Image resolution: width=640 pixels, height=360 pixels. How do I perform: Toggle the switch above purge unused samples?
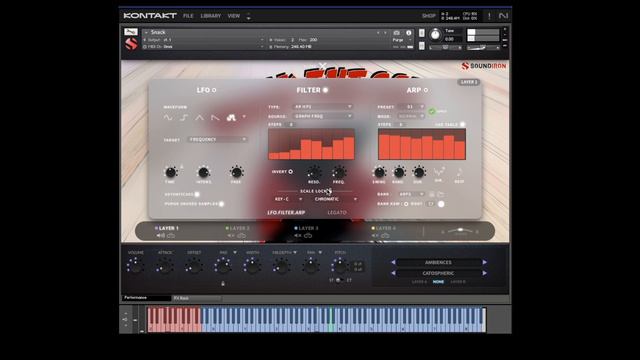pyautogui.click(x=197, y=194)
